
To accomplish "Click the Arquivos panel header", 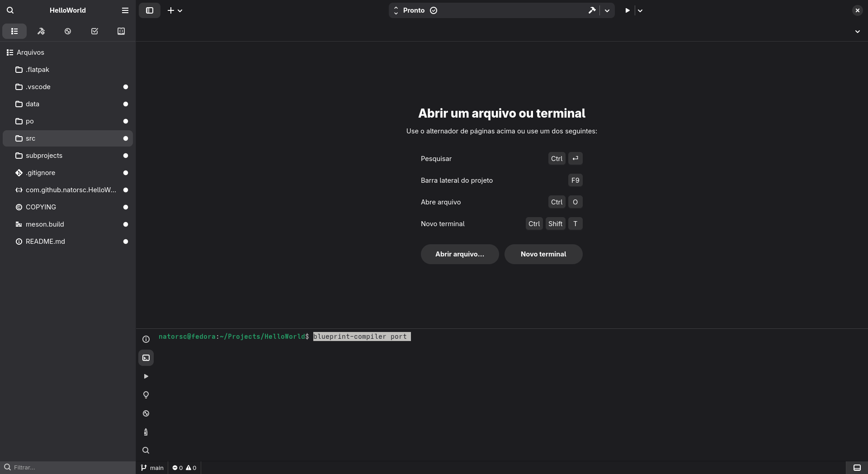I will click(68, 52).
